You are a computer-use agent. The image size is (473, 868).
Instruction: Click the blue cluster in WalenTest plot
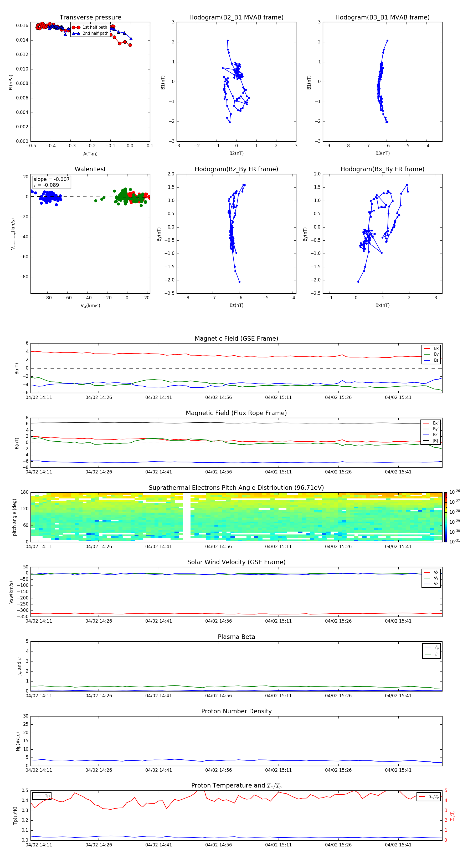point(50,197)
